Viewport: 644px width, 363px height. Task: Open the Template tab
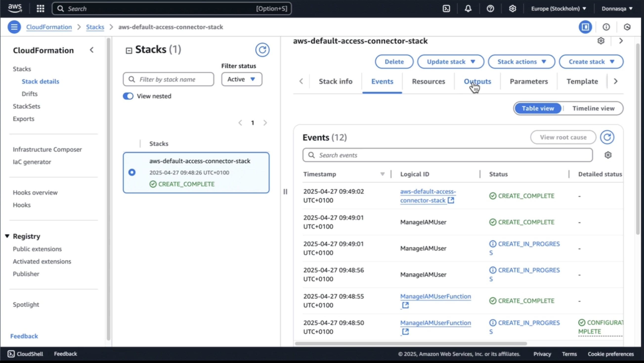[582, 81]
